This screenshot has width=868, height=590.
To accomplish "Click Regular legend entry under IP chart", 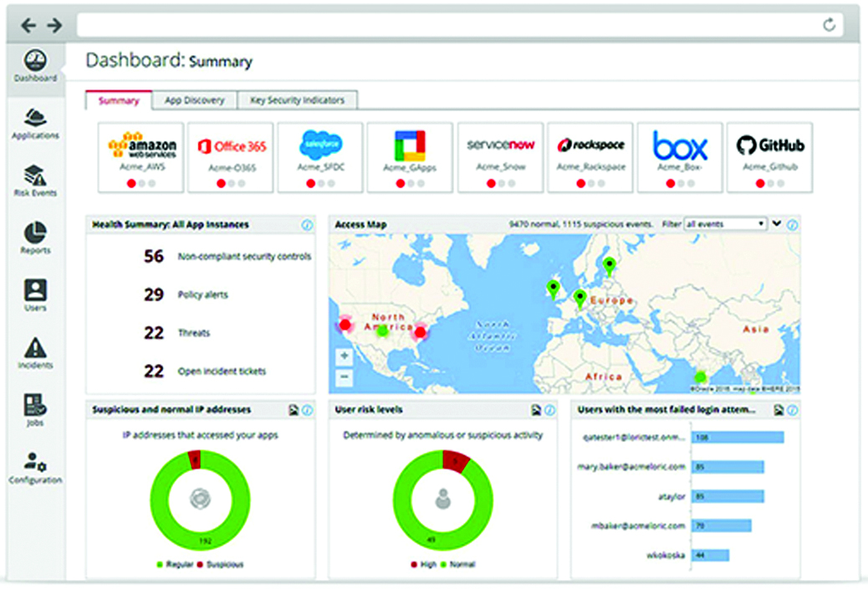I will click(x=176, y=565).
